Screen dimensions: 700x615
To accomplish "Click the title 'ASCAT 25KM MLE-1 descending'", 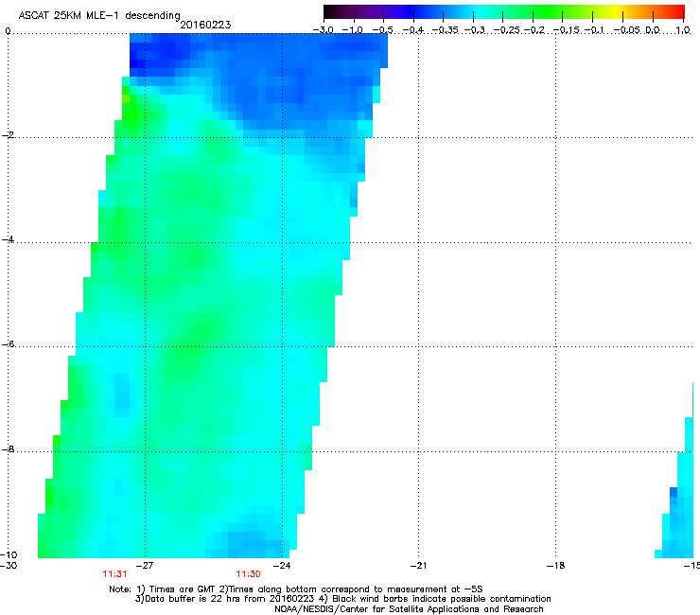I will tap(99, 15).
